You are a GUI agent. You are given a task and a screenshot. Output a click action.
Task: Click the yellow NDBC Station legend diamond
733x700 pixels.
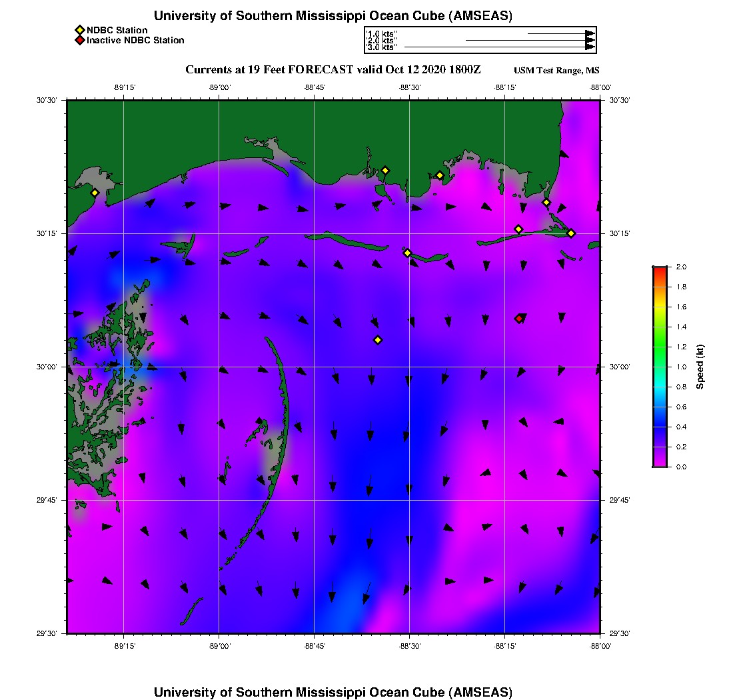coord(79,31)
